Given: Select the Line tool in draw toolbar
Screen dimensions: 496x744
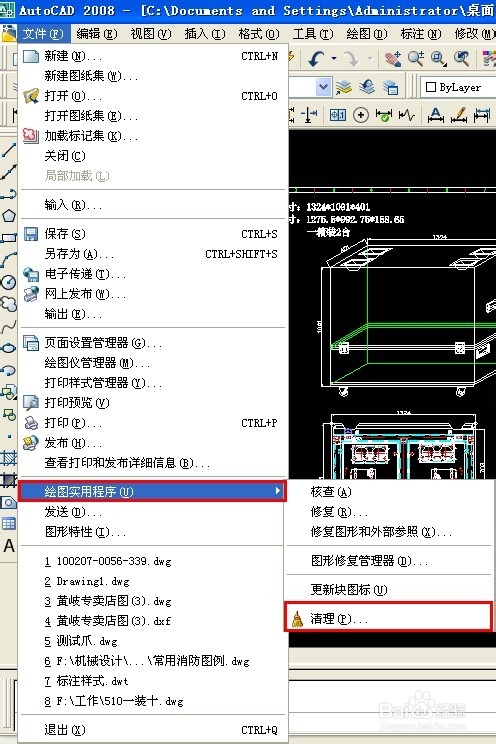Looking at the screenshot, I should click(x=9, y=150).
